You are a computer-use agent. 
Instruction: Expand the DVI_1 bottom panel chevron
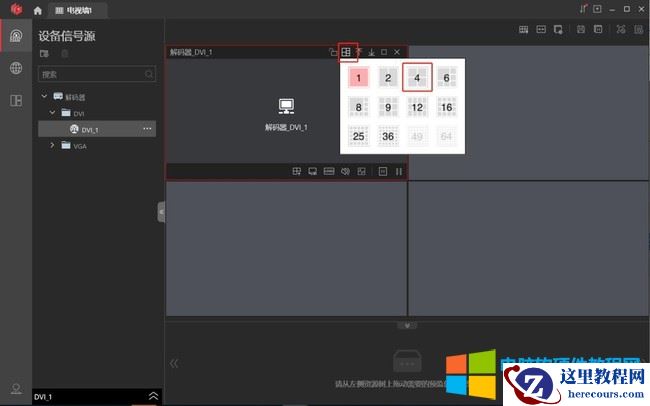point(153,396)
